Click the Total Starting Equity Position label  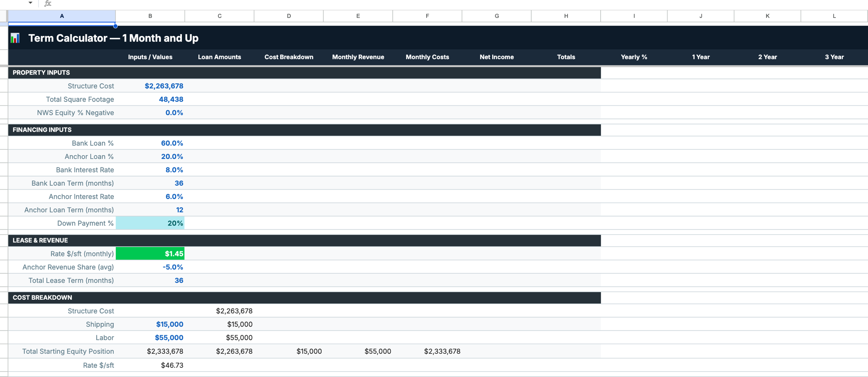[x=68, y=351]
